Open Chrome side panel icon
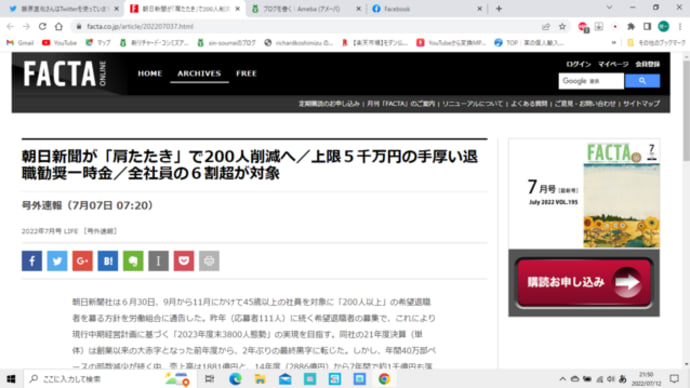690x388 pixels. pos(647,26)
